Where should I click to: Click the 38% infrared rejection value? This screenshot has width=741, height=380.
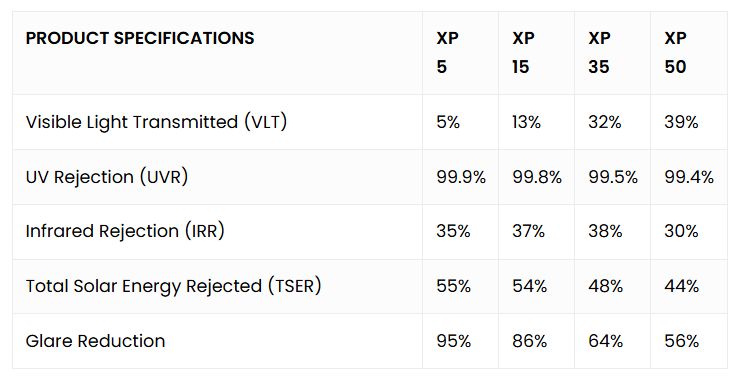point(605,232)
